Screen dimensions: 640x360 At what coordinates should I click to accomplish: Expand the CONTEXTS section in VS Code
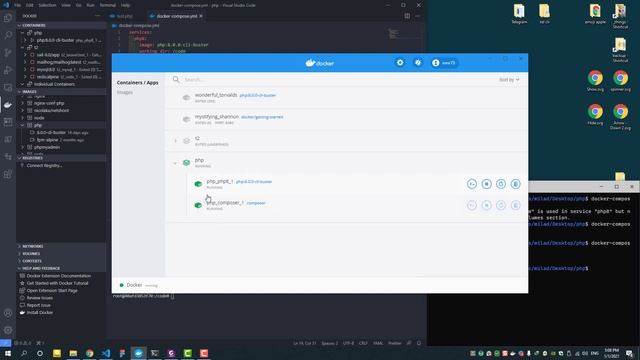coord(61,261)
